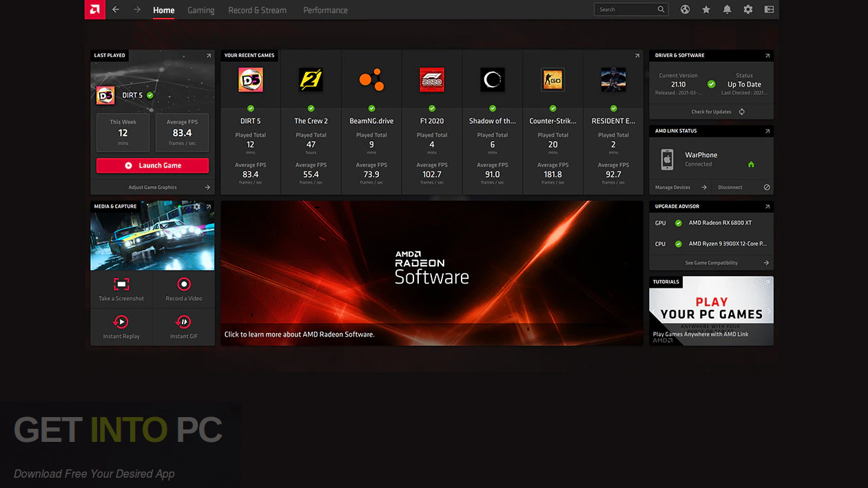This screenshot has height=488, width=868.
Task: Click the Search input field
Action: [626, 10]
